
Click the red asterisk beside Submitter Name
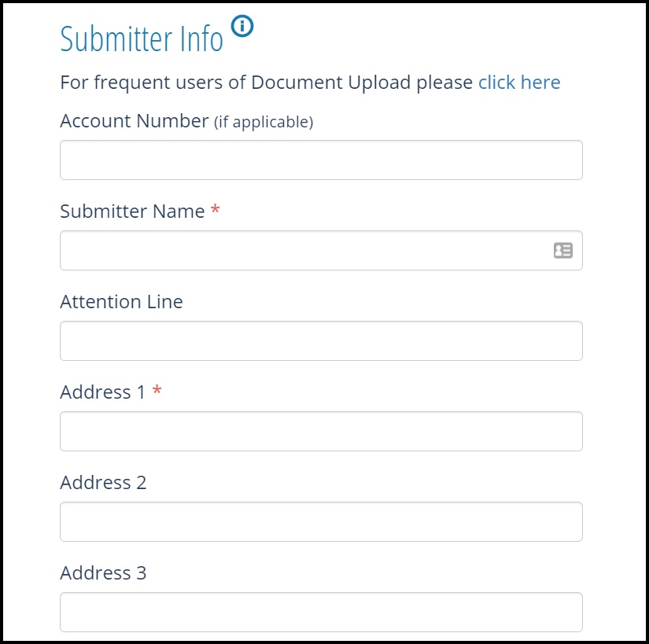click(216, 211)
